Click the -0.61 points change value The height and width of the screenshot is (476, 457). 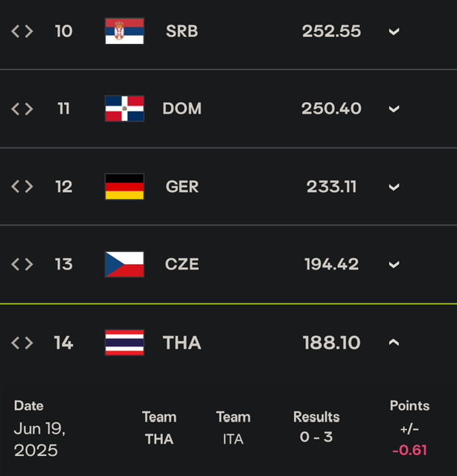tap(409, 450)
